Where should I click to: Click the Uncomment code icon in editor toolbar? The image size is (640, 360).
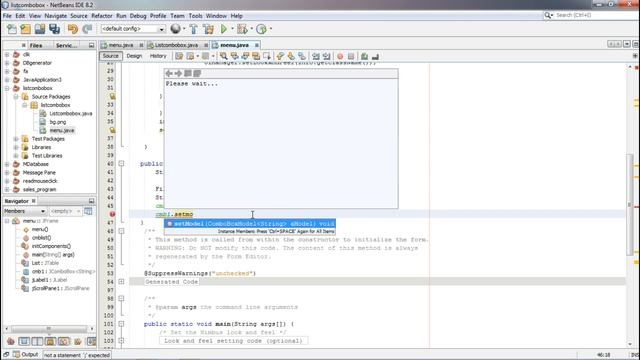375,56
